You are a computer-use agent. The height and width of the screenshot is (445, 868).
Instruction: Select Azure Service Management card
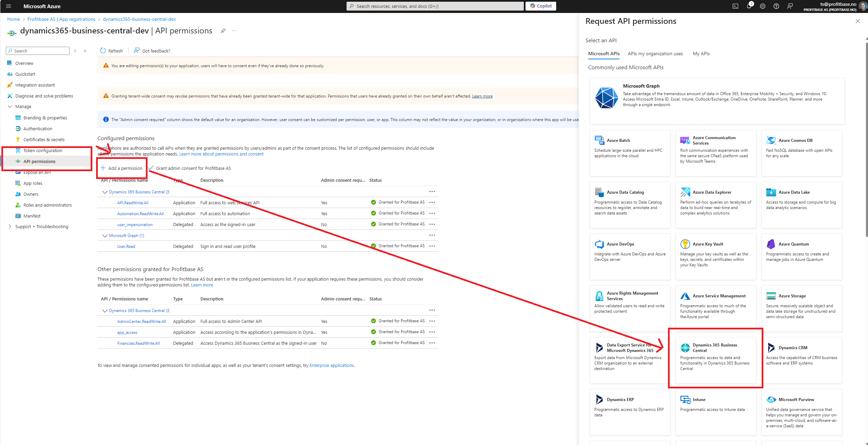716,308
